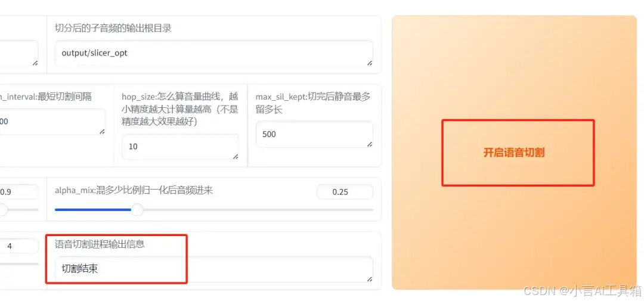Select the number box showing 4
Image resolution: width=644 pixels, height=301 pixels.
click(x=19, y=246)
